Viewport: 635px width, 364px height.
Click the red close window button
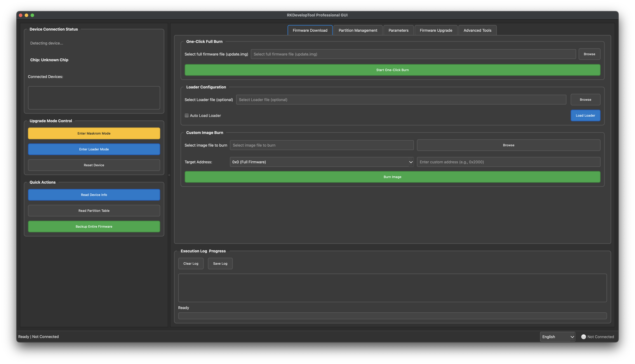pyautogui.click(x=21, y=15)
